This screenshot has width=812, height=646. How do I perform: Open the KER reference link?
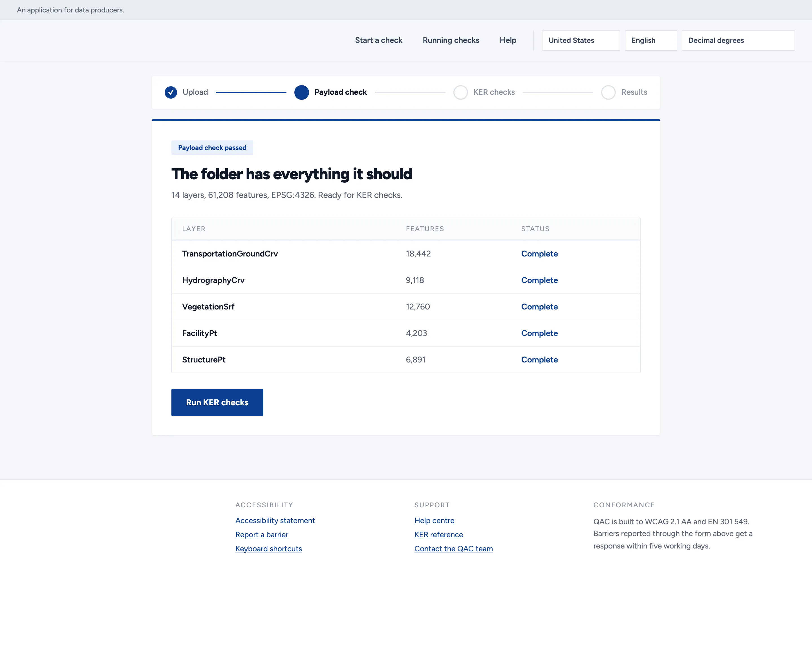pyautogui.click(x=439, y=535)
